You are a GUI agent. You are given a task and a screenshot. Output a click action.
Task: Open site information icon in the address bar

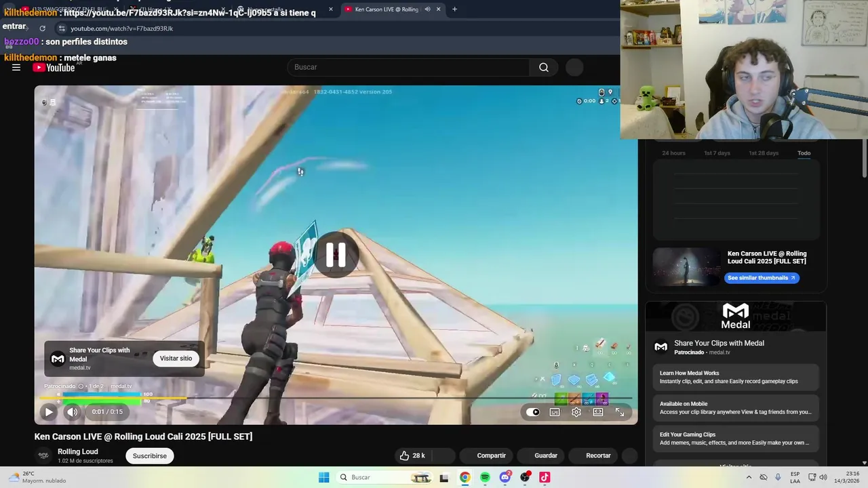point(62,28)
